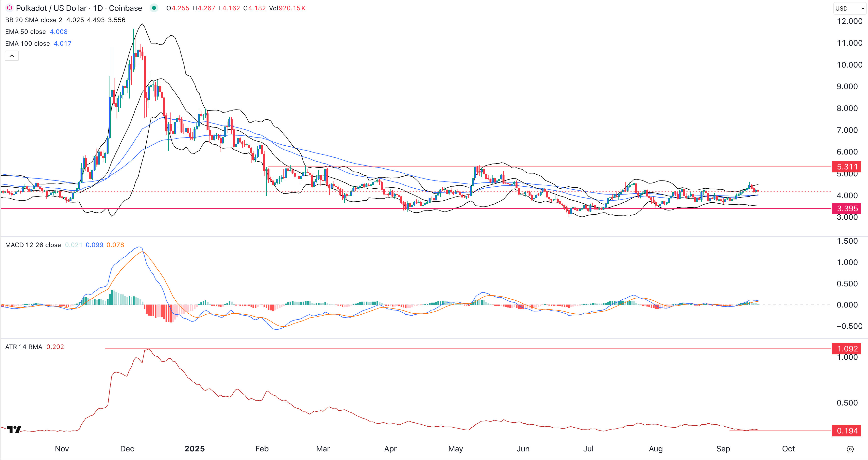
Task: Click the TradingView logo icon
Action: [x=14, y=429]
